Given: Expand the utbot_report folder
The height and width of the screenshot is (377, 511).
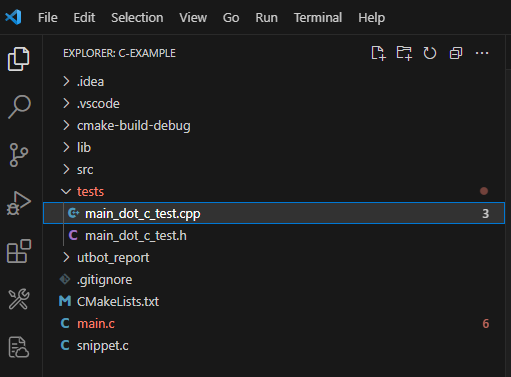Looking at the screenshot, I should tap(274, 257).
